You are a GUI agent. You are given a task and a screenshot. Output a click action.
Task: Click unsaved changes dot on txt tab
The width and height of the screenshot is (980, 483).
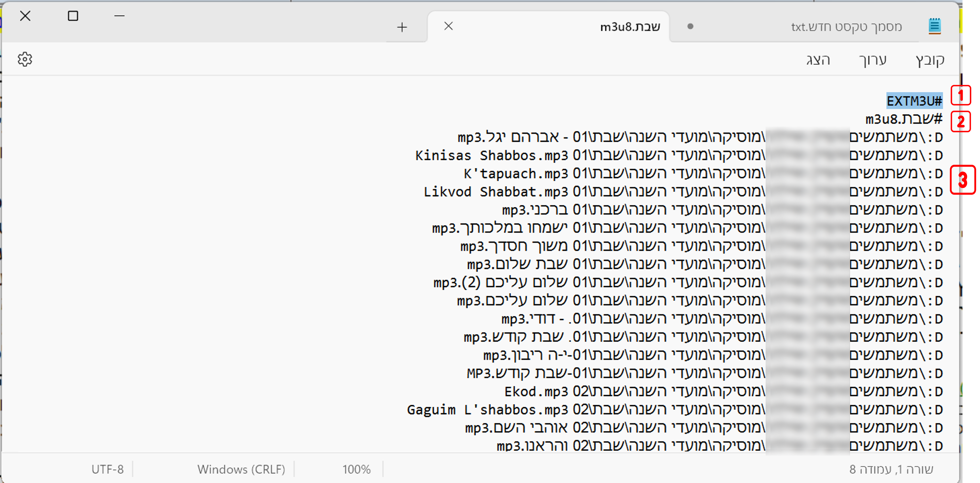[690, 26]
